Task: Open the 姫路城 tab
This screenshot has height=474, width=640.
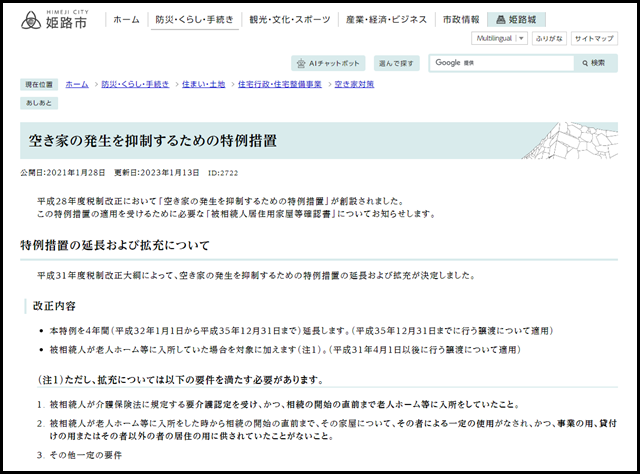Action: pyautogui.click(x=516, y=20)
